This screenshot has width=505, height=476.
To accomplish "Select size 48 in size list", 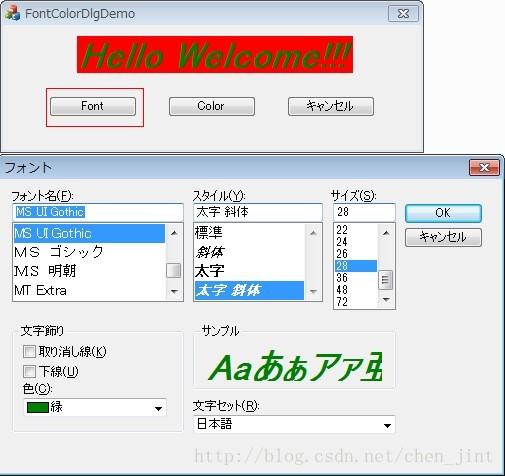I will click(x=356, y=290).
